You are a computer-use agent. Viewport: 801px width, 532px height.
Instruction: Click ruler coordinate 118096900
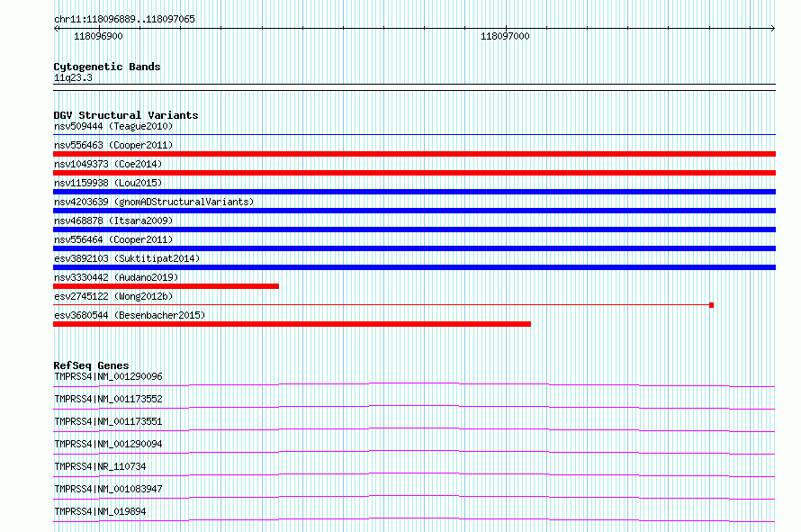(x=98, y=36)
